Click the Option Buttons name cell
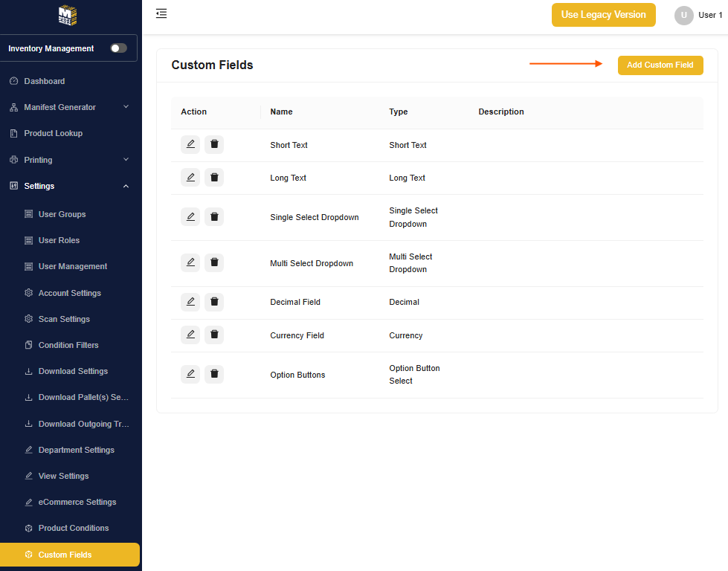Viewport: 728px width, 571px height. (297, 375)
